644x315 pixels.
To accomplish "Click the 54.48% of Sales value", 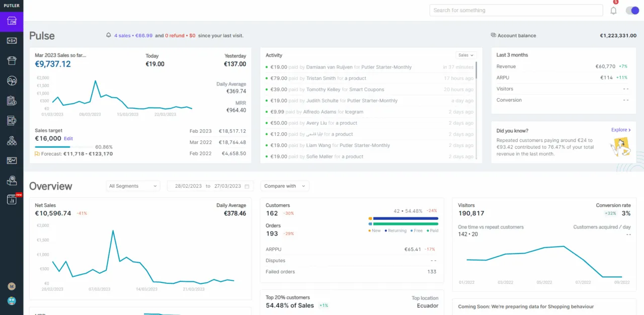I will coord(290,305).
